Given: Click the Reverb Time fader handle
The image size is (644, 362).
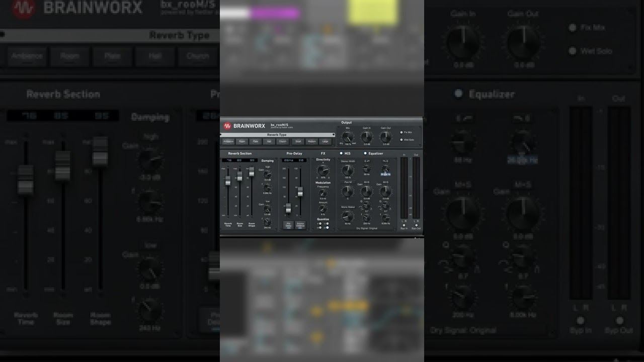Looking at the screenshot, I should tap(228, 180).
